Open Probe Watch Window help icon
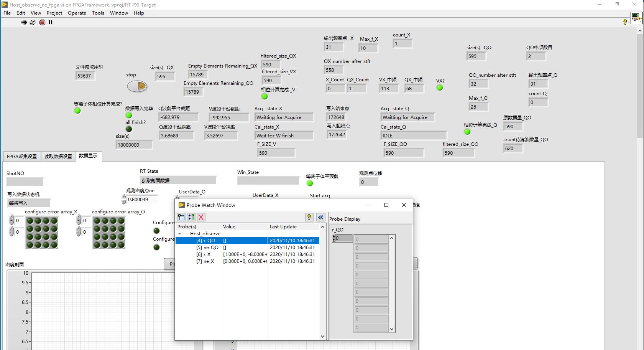The width and height of the screenshot is (644, 350). (x=309, y=217)
